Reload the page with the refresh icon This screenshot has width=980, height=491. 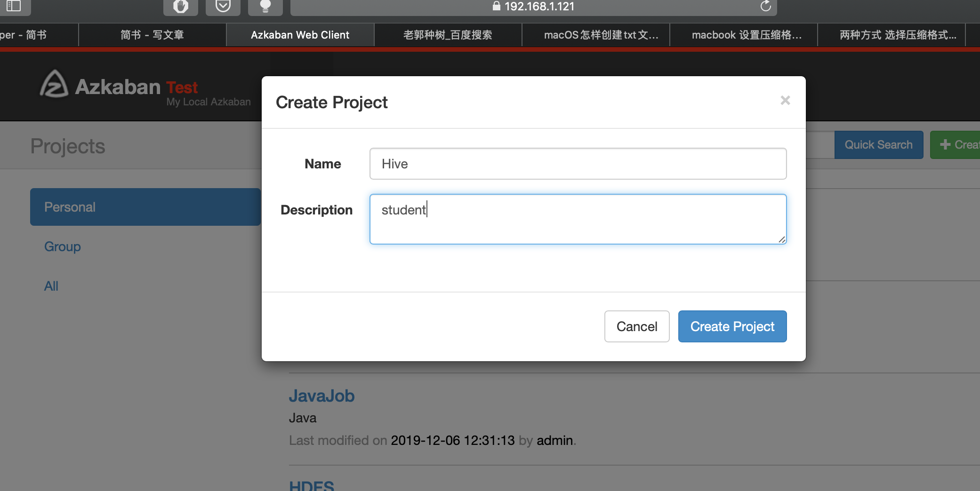(x=766, y=6)
